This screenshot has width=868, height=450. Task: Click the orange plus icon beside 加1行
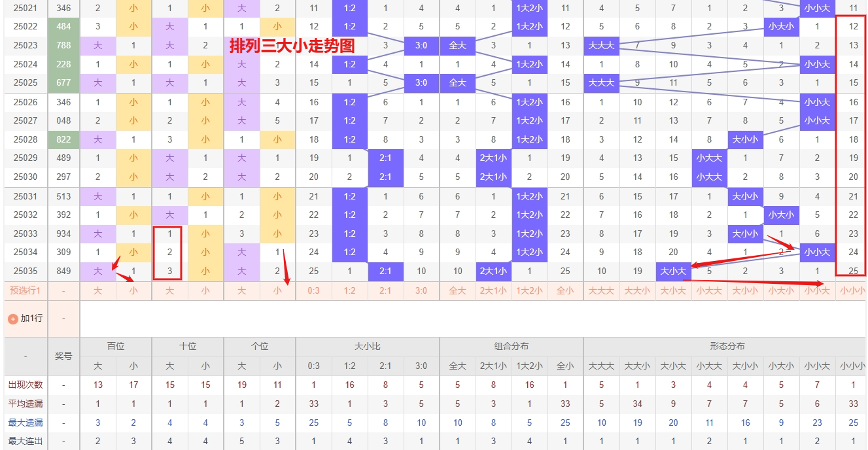pos(13,319)
